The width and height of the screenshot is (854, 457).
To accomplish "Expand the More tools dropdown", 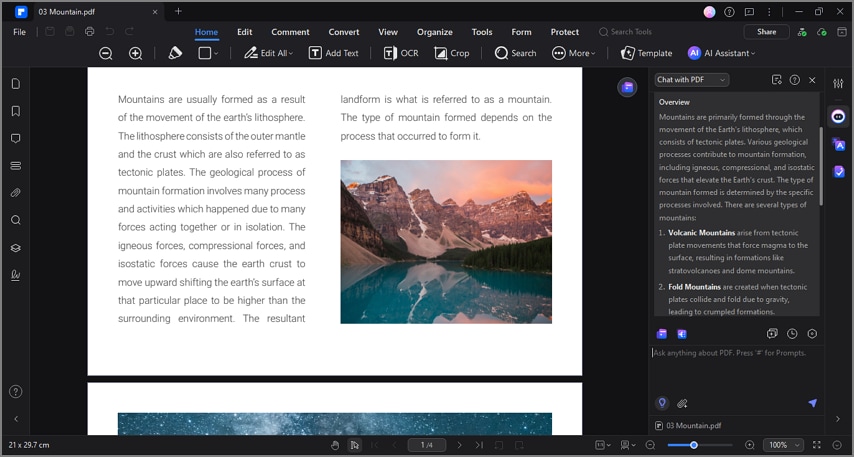I will coord(574,53).
